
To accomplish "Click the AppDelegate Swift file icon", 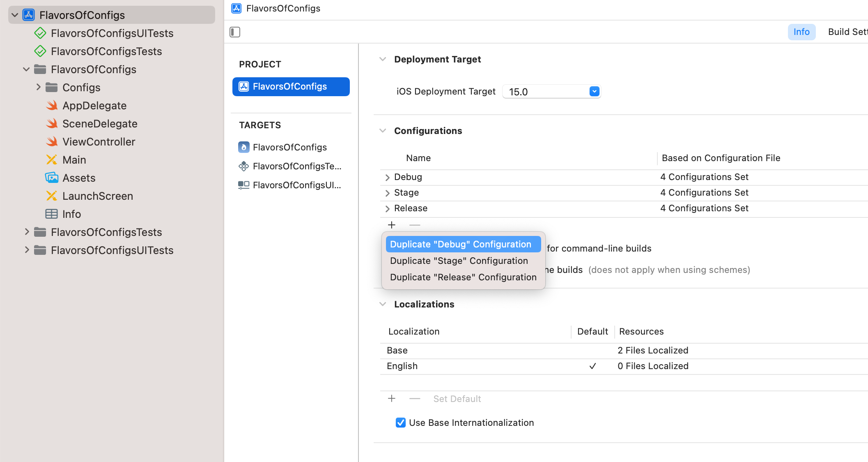I will pyautogui.click(x=52, y=106).
